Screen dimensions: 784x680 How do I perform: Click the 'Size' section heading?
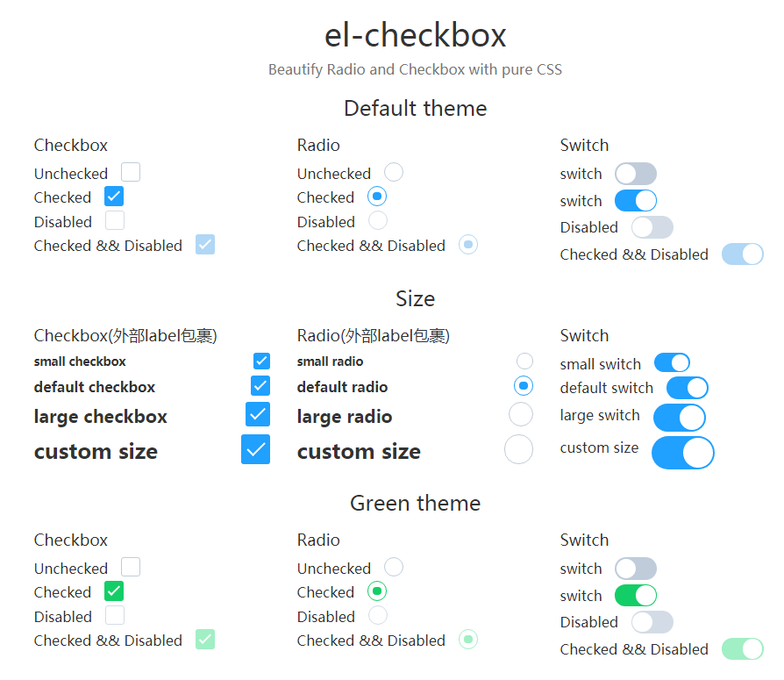(x=415, y=298)
